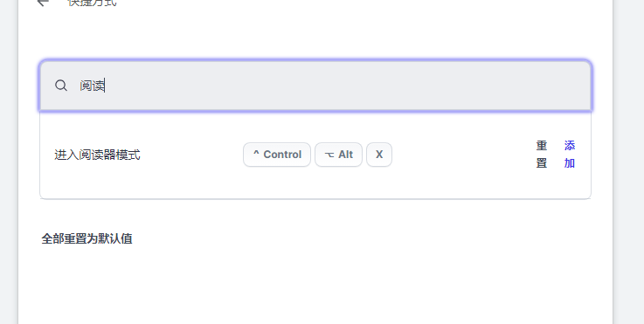Focus the shortcut search field

[x=315, y=86]
